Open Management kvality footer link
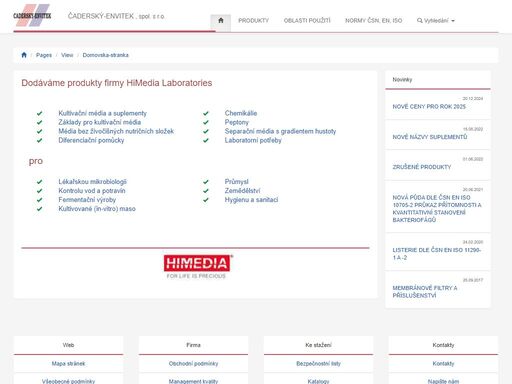Image resolution: width=512 pixels, height=384 pixels. [x=193, y=381]
